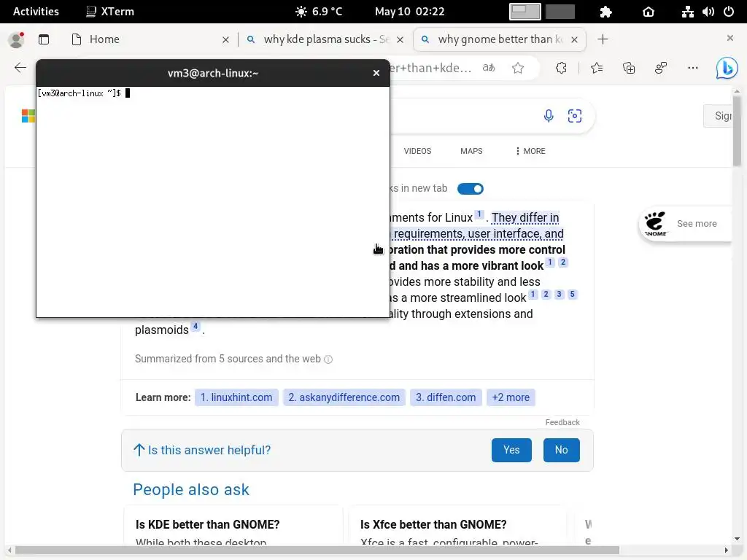Open the Edge profile avatar icon
747x560 pixels.
click(x=16, y=39)
